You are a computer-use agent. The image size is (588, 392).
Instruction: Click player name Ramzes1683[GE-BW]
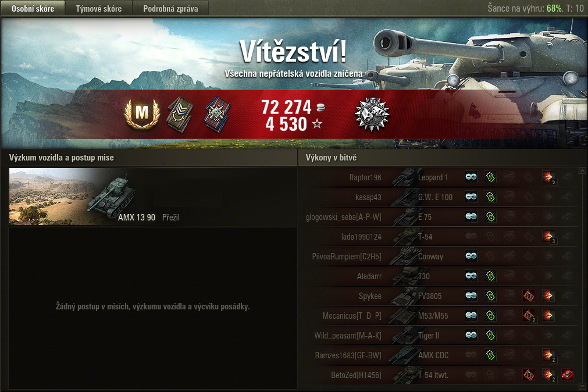(348, 355)
